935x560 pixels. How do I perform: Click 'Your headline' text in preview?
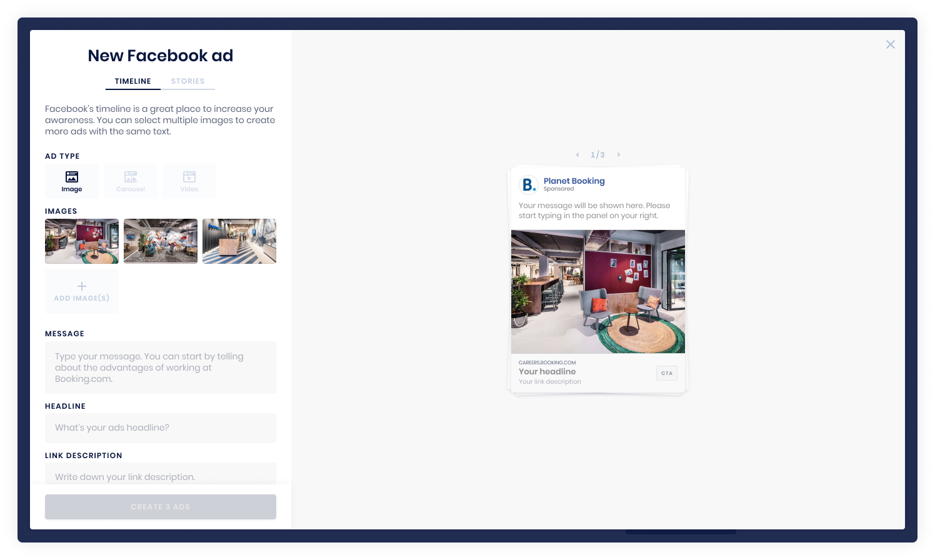click(x=547, y=371)
